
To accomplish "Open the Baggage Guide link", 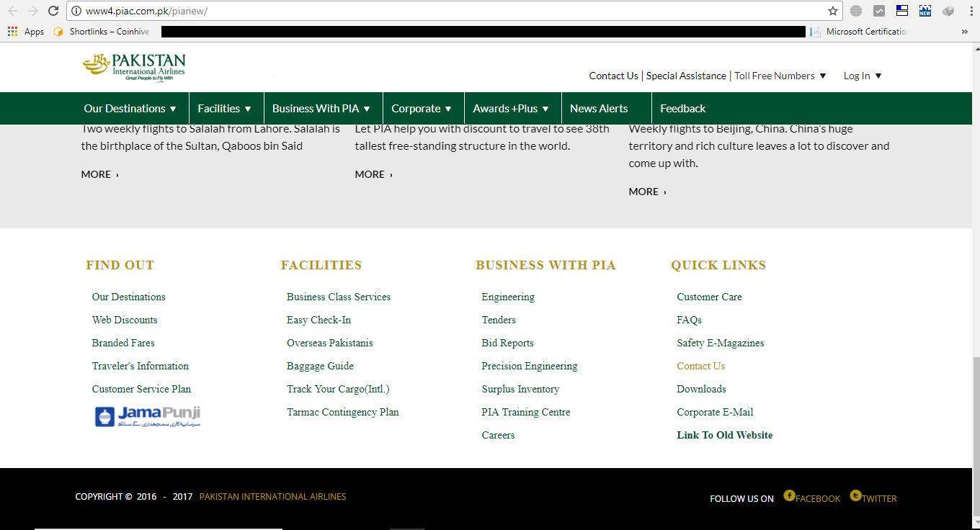I will click(320, 366).
